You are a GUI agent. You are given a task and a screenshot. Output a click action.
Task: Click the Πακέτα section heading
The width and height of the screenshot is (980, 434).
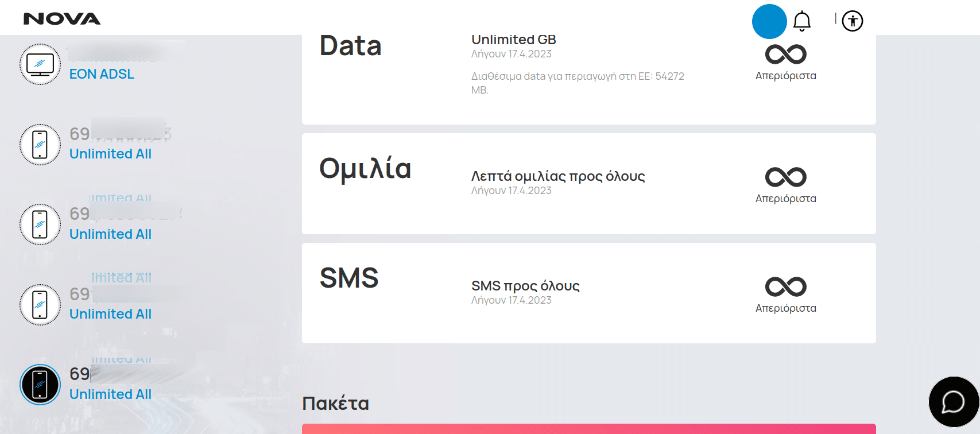(336, 404)
